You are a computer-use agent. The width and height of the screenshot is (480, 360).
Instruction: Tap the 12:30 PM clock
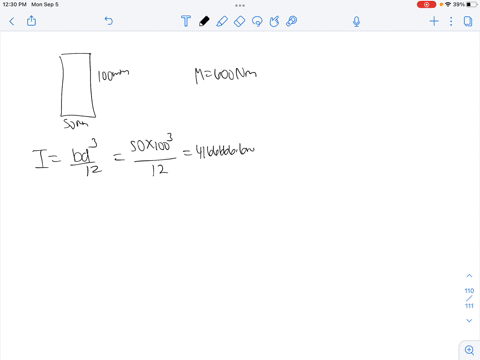pos(14,4)
